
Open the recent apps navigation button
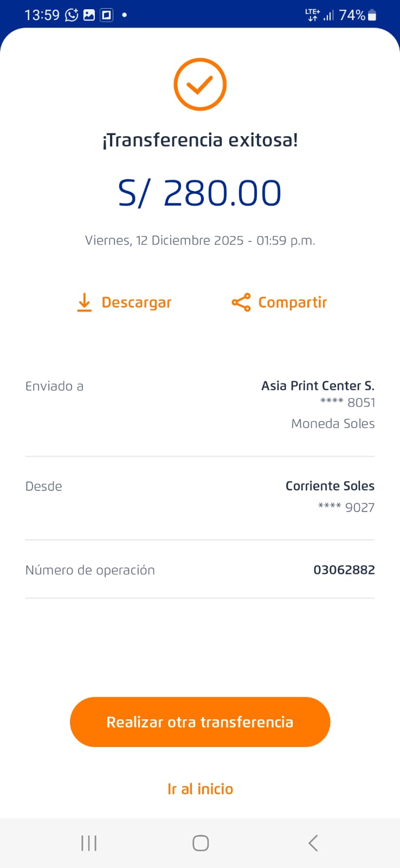click(89, 843)
